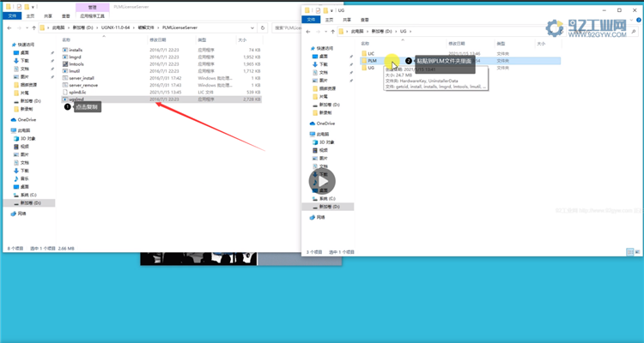Select the lmtools application file

161,64
